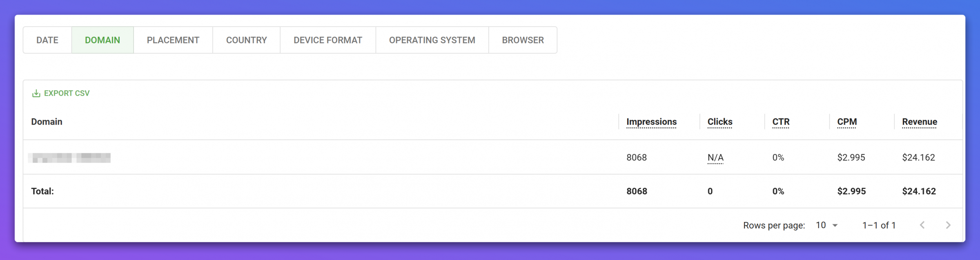Click the Impressions column header
The width and height of the screenshot is (980, 260).
pos(651,122)
